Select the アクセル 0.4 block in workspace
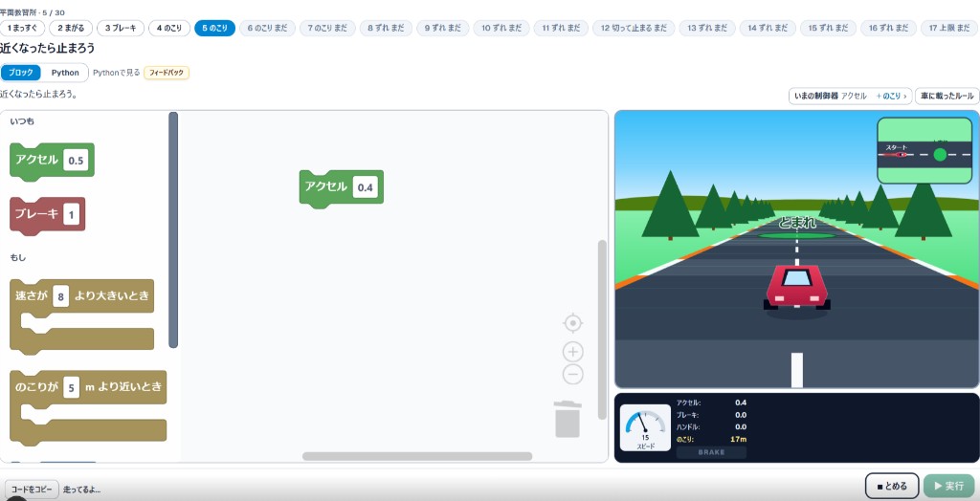 [325, 186]
